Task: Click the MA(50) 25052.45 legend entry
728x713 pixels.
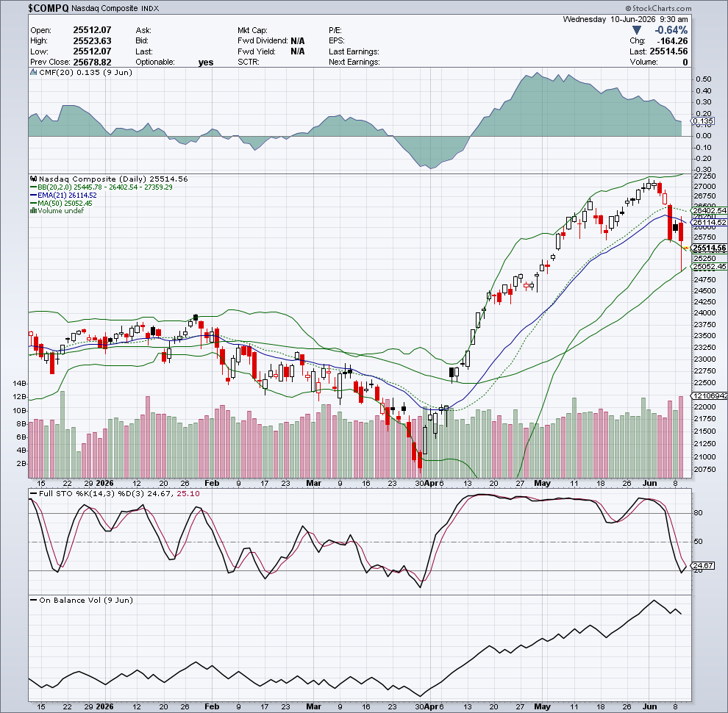Action: point(61,204)
